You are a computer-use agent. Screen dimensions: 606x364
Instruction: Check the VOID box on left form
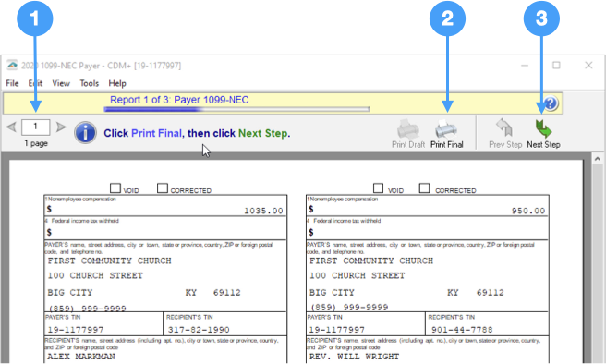point(115,188)
